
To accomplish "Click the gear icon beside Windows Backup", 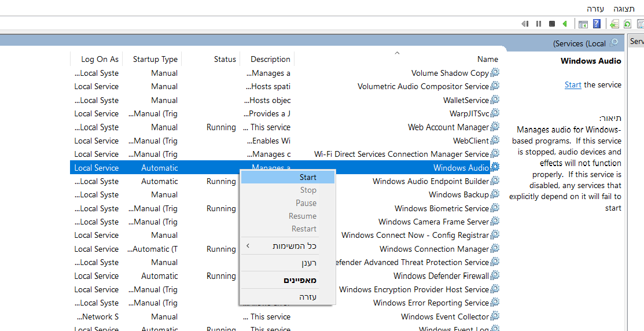I will (495, 195).
